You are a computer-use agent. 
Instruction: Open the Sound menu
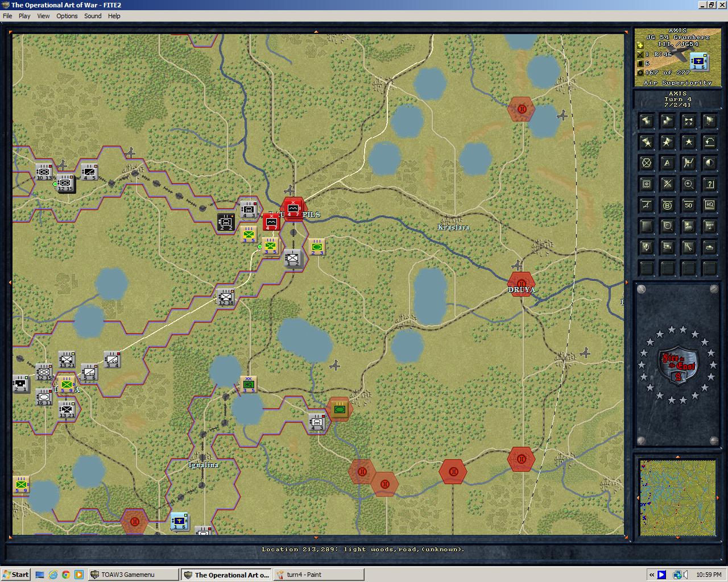pos(93,16)
